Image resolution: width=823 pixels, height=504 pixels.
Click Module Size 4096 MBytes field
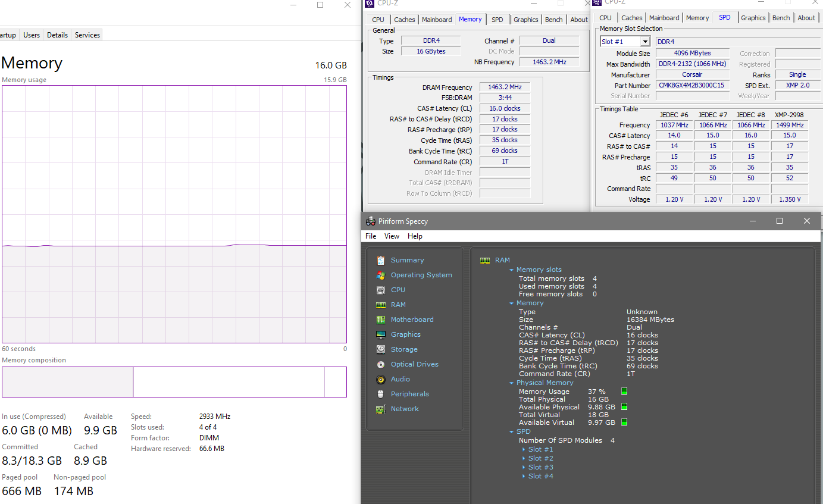coord(693,53)
